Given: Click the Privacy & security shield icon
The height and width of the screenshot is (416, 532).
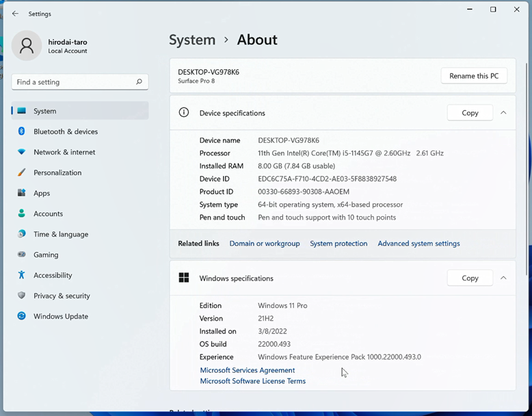Looking at the screenshot, I should coord(21,296).
